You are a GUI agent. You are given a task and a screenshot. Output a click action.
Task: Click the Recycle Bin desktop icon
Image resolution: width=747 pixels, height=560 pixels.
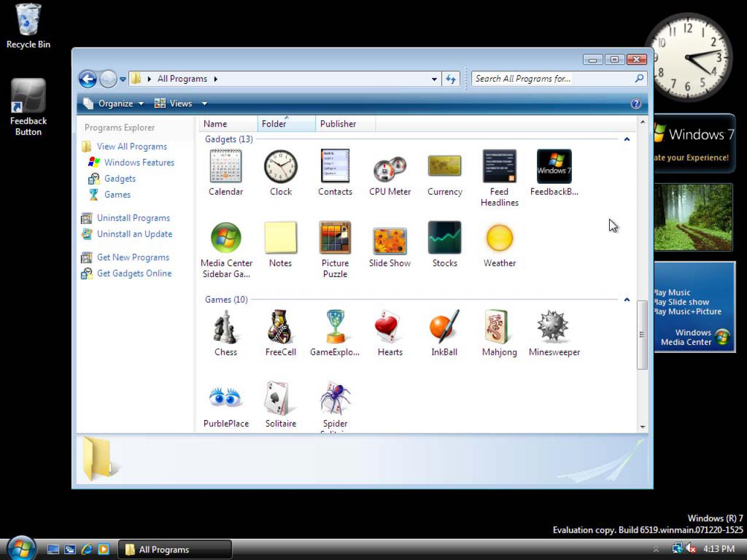[28, 26]
